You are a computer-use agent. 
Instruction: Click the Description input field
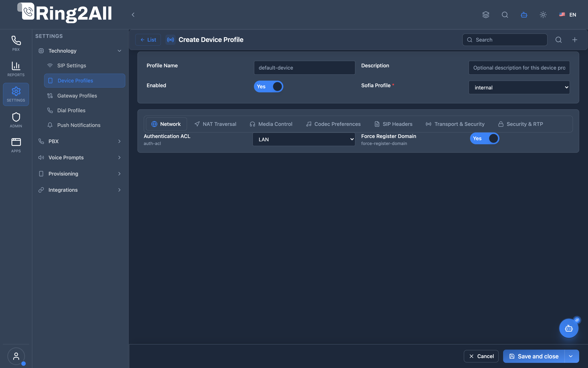519,68
